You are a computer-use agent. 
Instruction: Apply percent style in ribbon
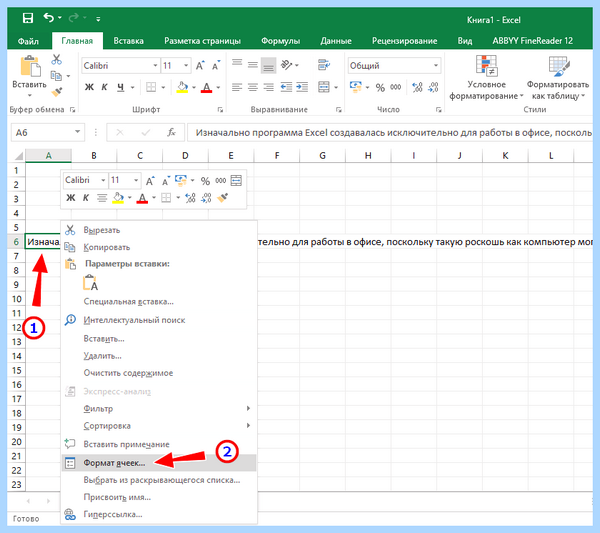click(380, 88)
